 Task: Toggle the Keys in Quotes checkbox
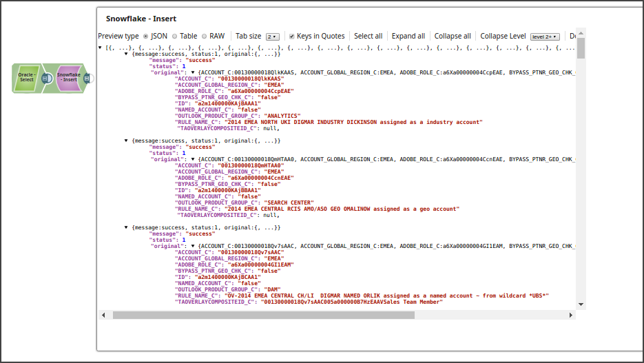tap(292, 37)
